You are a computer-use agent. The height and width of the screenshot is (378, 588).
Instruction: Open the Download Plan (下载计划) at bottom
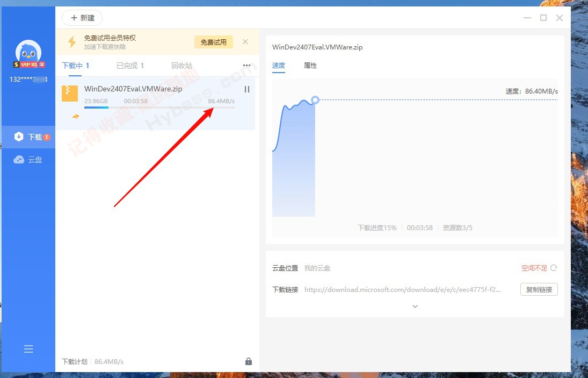click(x=74, y=361)
